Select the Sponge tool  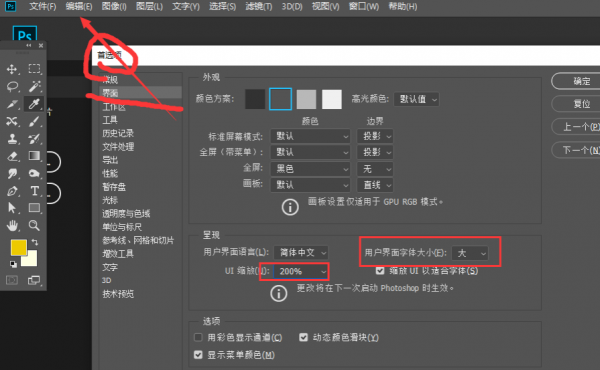pyautogui.click(x=34, y=174)
